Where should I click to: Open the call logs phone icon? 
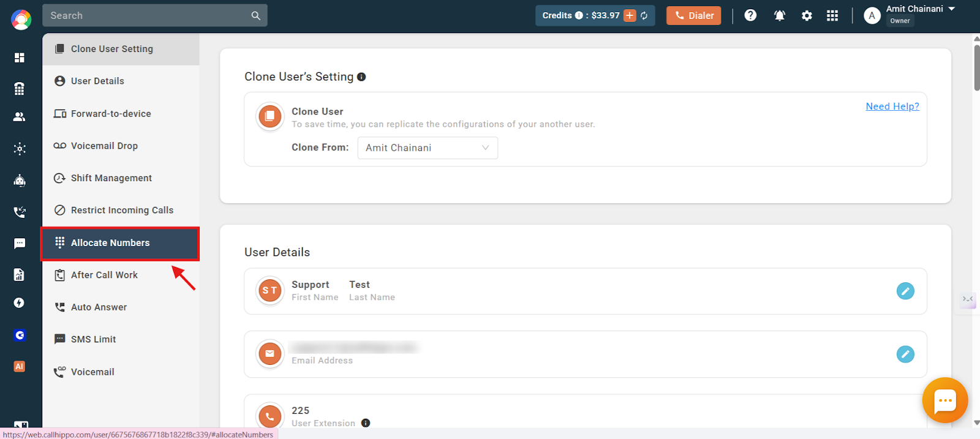[x=20, y=212]
